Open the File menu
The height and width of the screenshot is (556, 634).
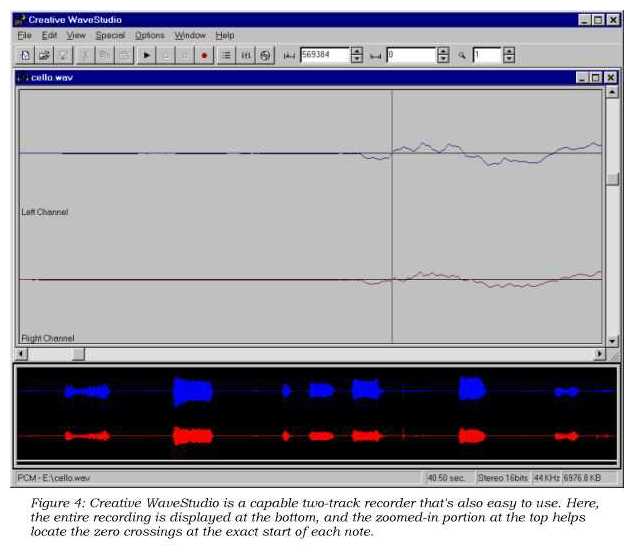(24, 36)
